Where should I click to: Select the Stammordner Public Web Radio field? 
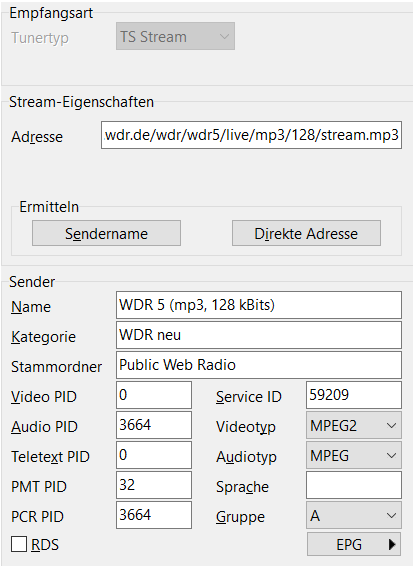(x=259, y=365)
